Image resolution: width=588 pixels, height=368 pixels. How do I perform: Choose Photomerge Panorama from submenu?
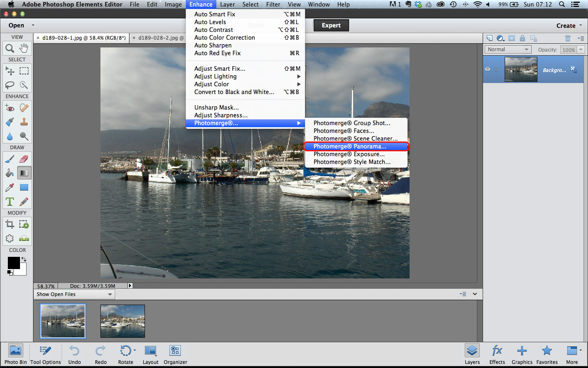pos(356,146)
